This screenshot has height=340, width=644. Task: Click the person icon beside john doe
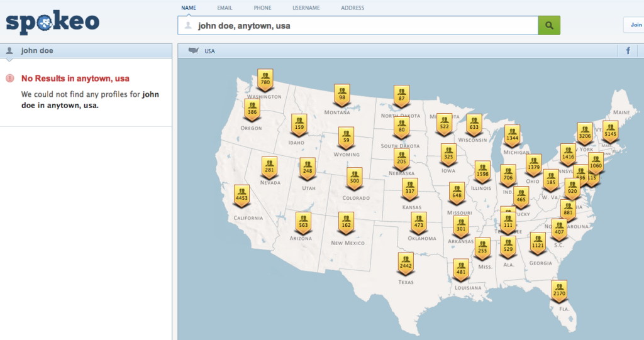tap(9, 50)
